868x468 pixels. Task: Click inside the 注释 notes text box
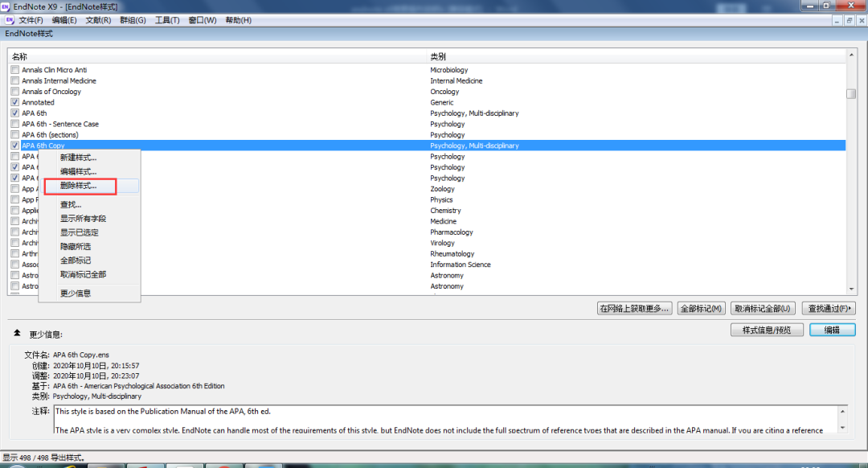click(x=446, y=420)
